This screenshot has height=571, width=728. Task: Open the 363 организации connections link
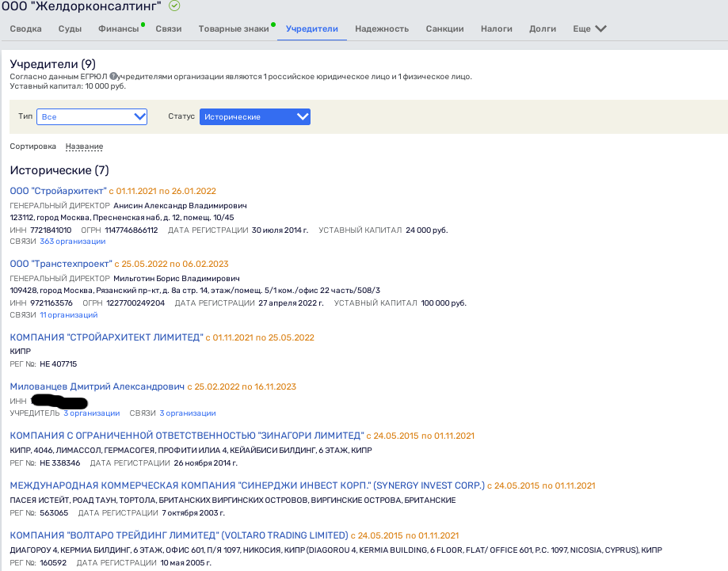click(x=72, y=242)
